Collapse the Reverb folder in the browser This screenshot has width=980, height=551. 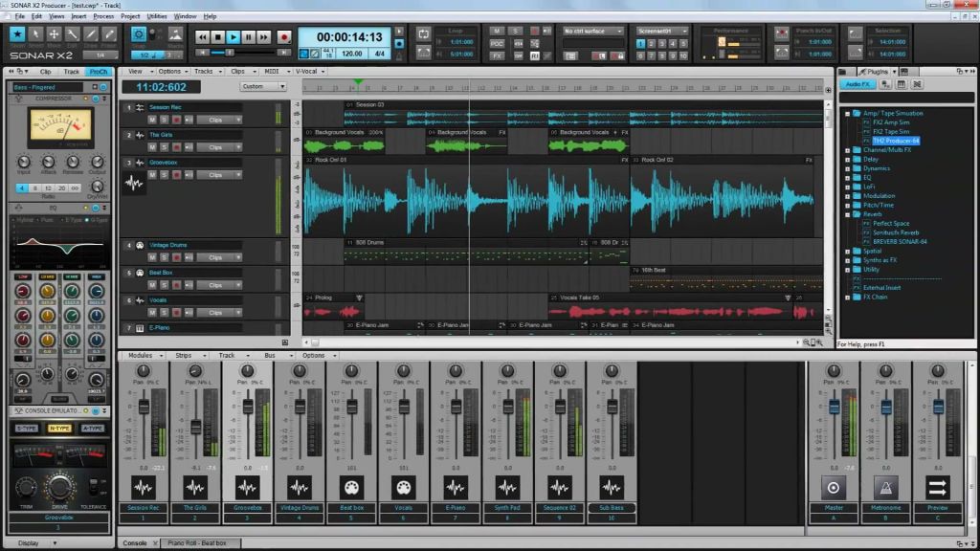click(847, 213)
